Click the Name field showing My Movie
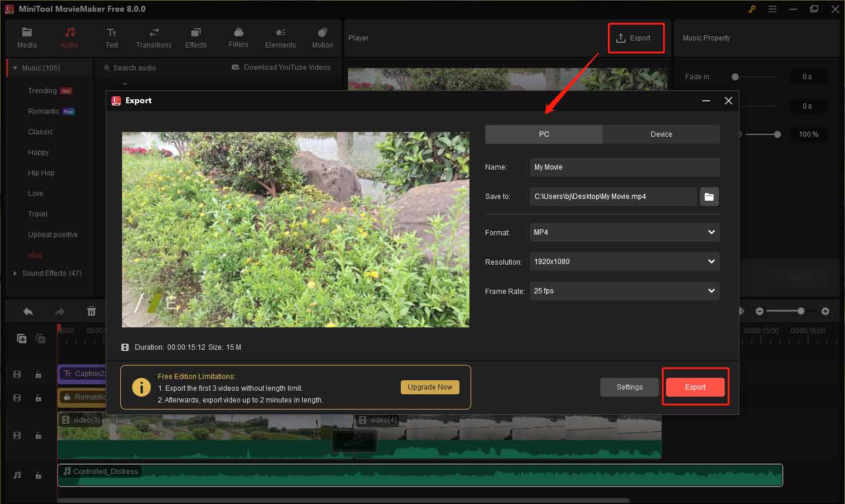The width and height of the screenshot is (845, 504). click(624, 167)
